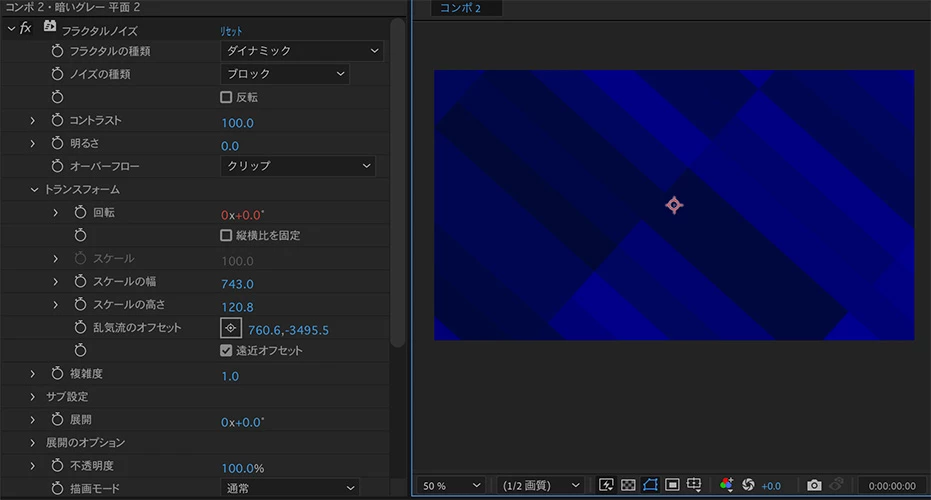The height and width of the screenshot is (500, 931).
Task: Expand the スケールの高さ property
Action: coord(56,305)
